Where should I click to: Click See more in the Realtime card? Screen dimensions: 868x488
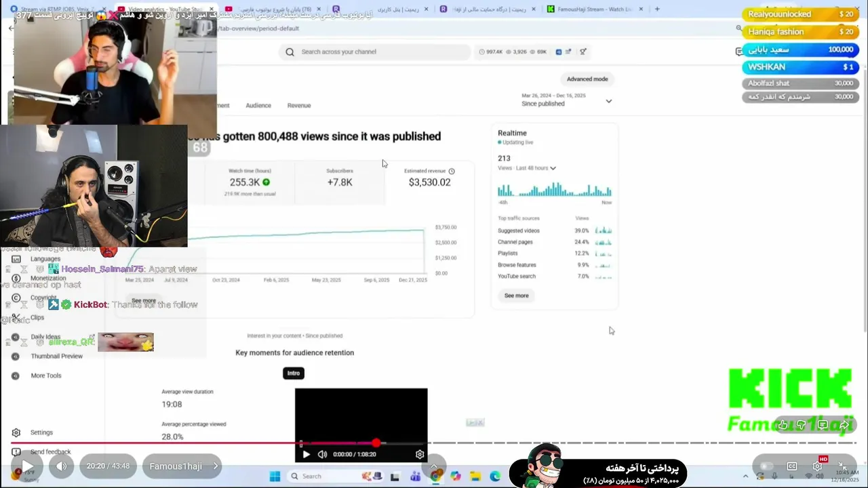516,296
